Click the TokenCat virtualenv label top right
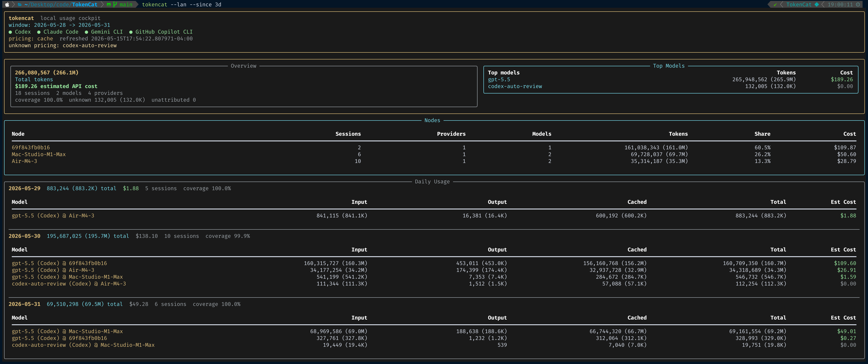Screen dimensions: 868x364 pyautogui.click(x=799, y=4)
